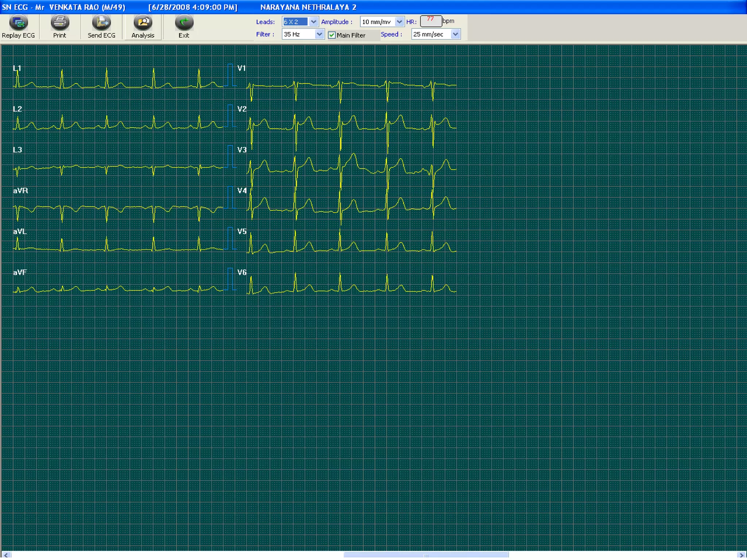Click the Send ECG icon
747x560 pixels.
point(101,23)
